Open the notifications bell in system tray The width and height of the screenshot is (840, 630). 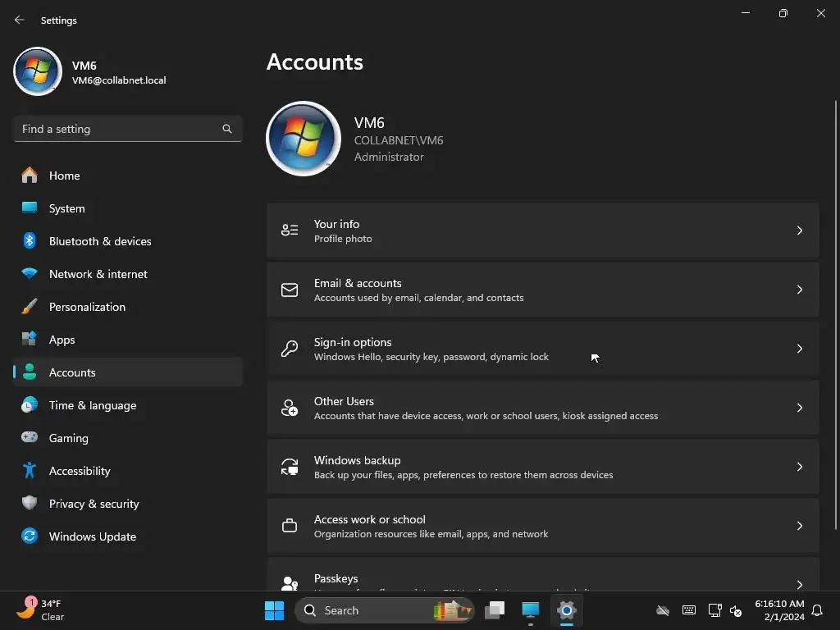click(x=817, y=610)
